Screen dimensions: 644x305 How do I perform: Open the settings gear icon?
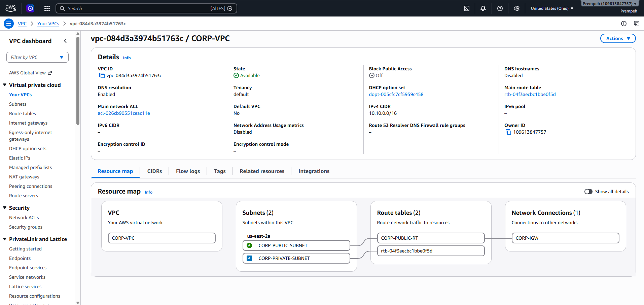(x=517, y=8)
